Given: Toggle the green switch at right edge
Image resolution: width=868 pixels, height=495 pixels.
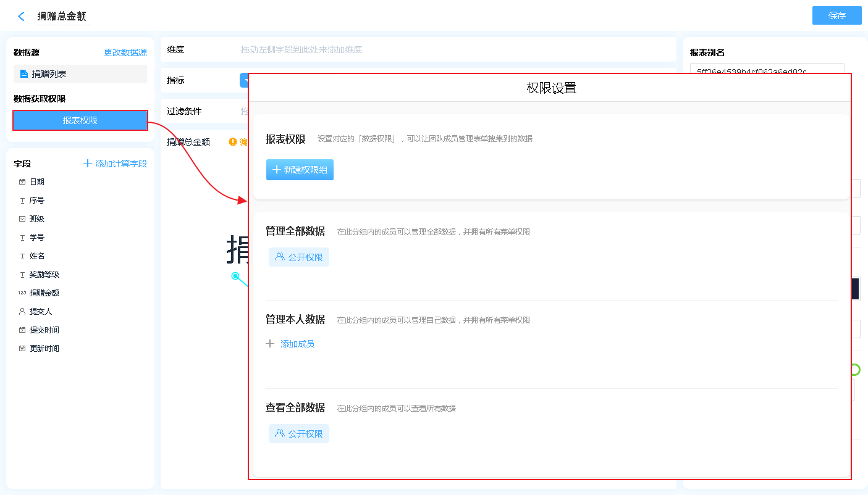Looking at the screenshot, I should (856, 370).
